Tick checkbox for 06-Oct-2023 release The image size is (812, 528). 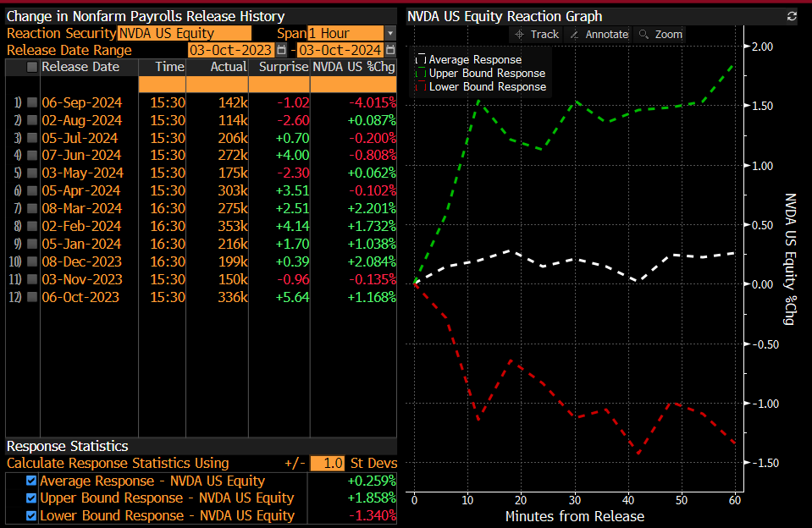[x=32, y=297]
